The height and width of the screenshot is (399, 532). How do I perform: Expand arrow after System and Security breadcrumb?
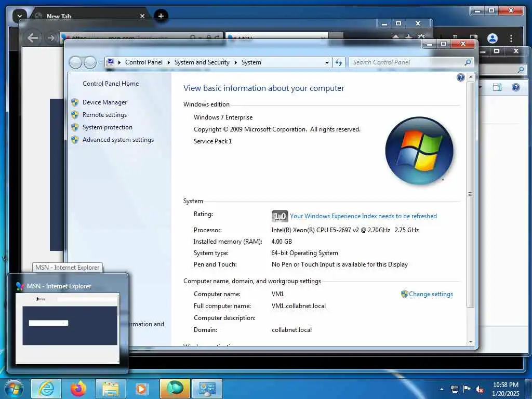235,62
